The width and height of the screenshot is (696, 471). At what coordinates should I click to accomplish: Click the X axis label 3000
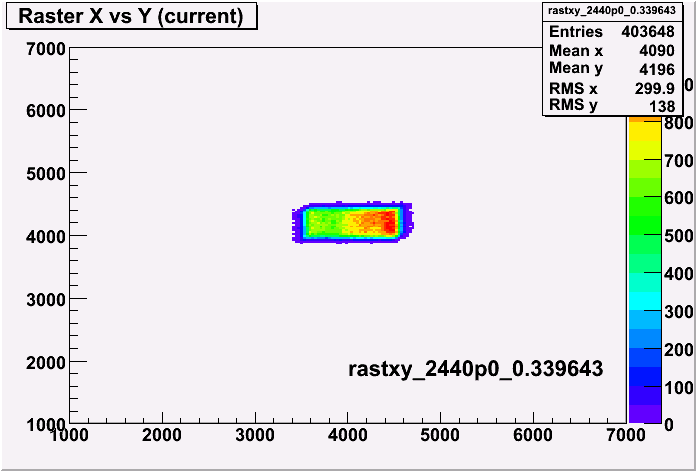click(255, 435)
